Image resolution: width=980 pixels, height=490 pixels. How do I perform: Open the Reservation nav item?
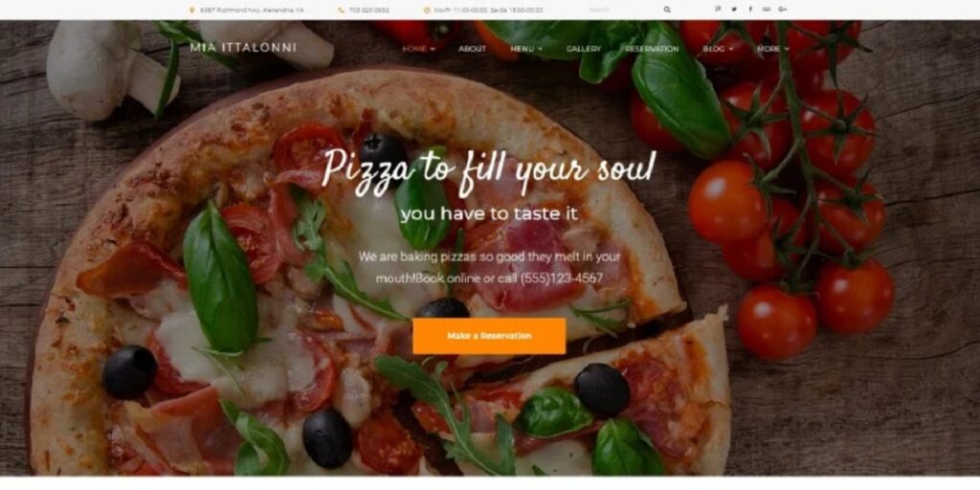(x=652, y=49)
